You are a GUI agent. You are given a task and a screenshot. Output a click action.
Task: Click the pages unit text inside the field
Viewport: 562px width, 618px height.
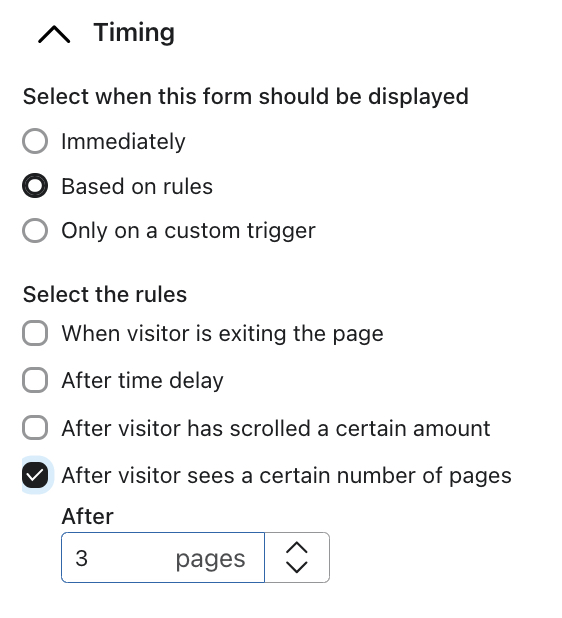[210, 559]
